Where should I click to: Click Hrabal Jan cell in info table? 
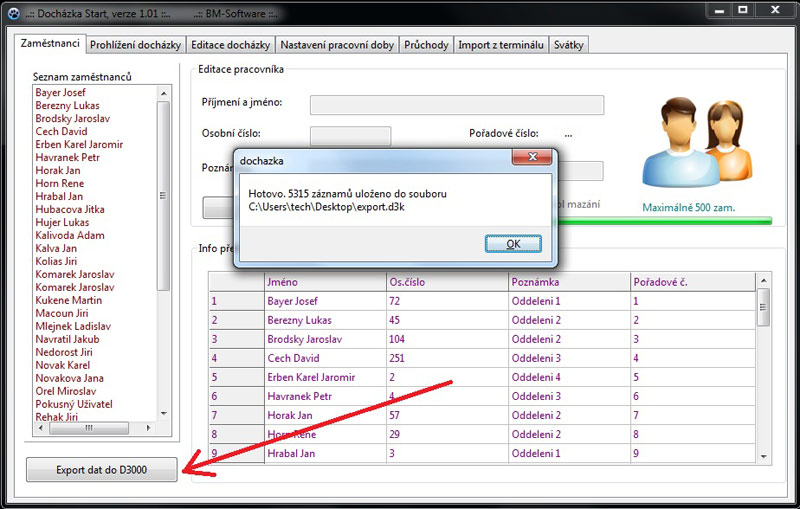pos(326,453)
